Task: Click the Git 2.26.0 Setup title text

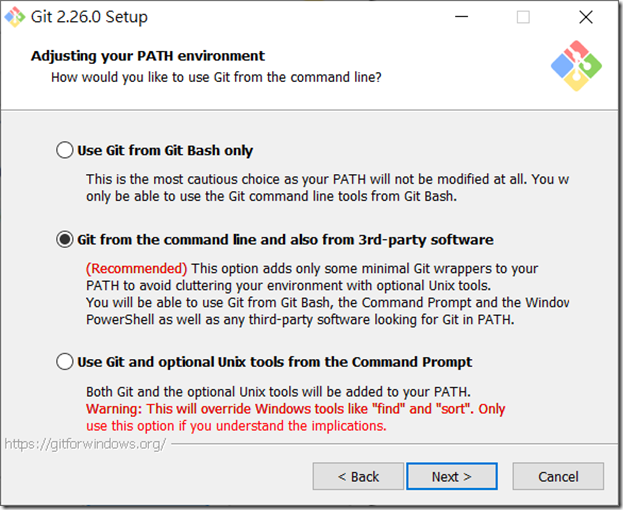Action: click(89, 17)
